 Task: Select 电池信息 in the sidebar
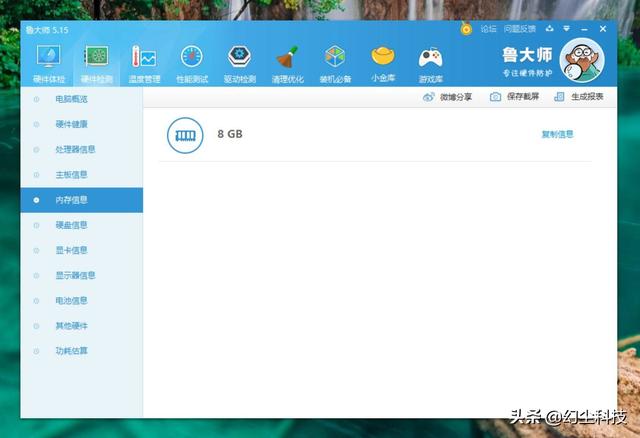point(82,301)
